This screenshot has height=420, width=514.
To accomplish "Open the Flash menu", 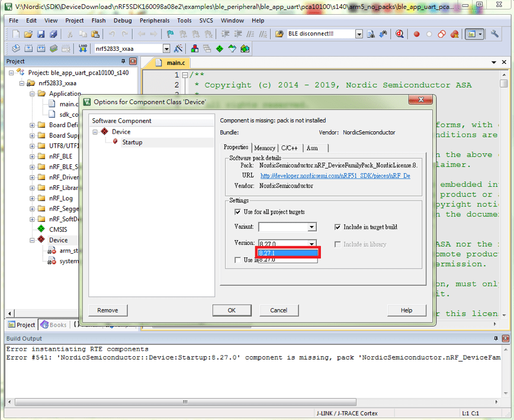I will pos(98,20).
